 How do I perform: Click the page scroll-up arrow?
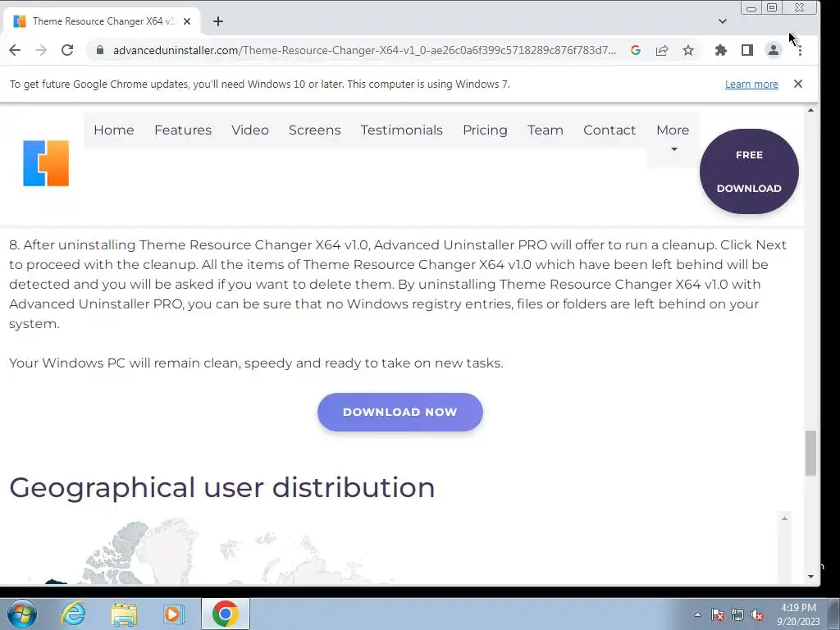pos(811,110)
